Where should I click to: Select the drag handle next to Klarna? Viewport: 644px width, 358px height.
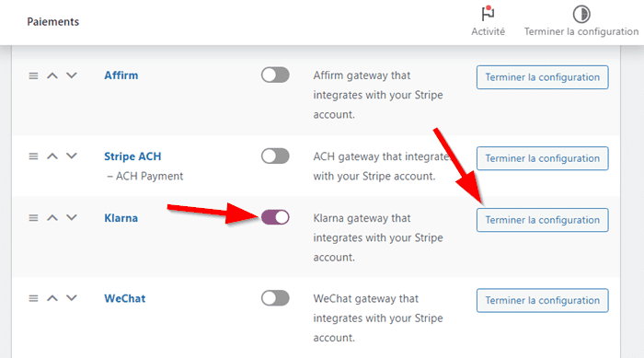(33, 218)
